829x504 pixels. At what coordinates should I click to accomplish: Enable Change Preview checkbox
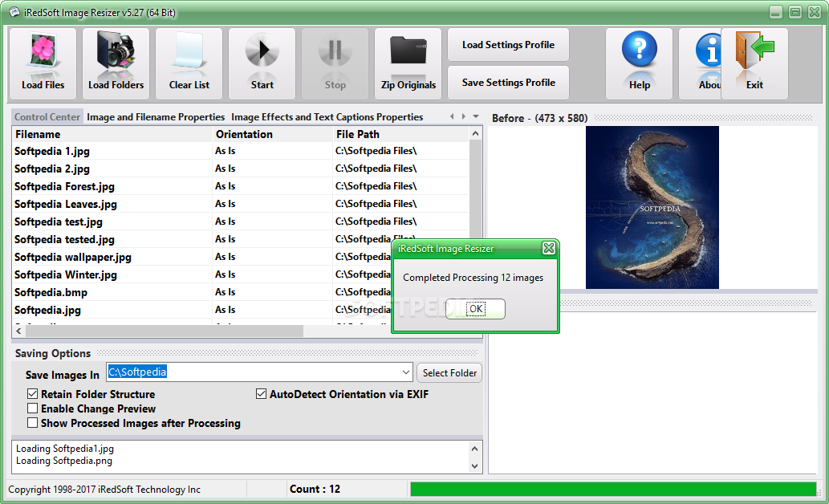pos(33,408)
